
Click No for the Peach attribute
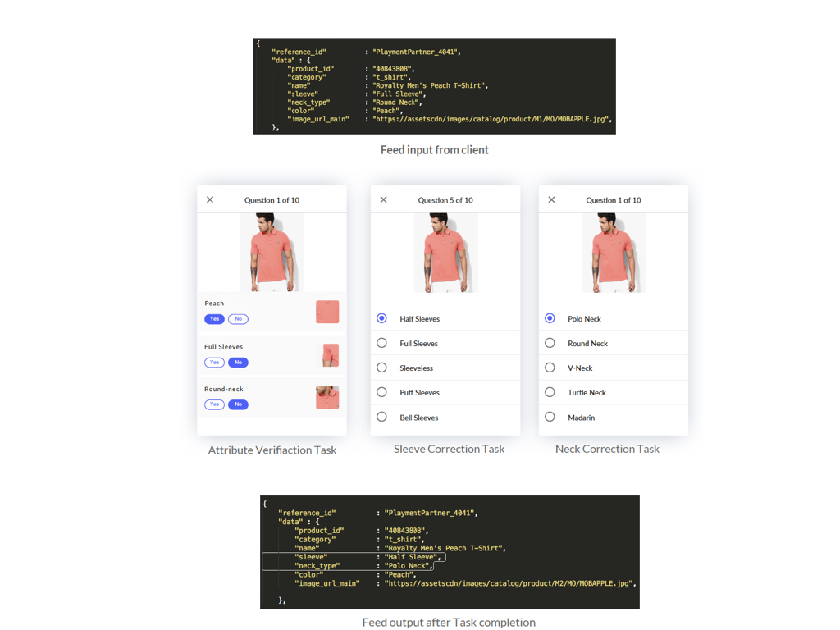(x=239, y=319)
